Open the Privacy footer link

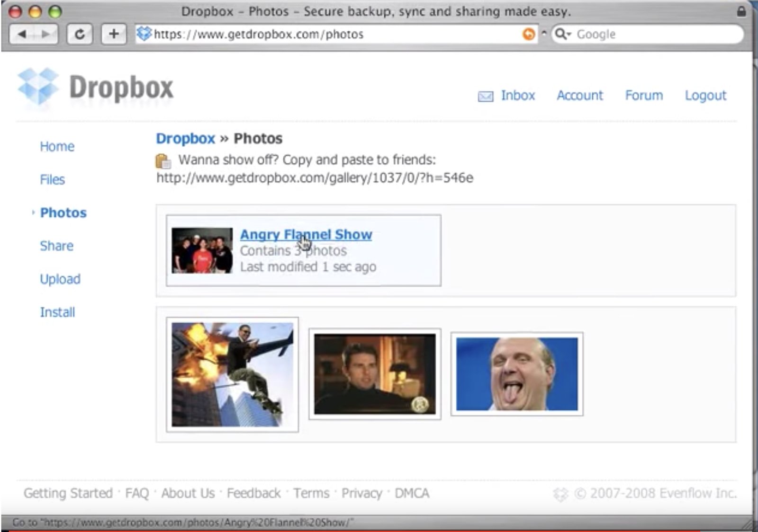pos(361,493)
